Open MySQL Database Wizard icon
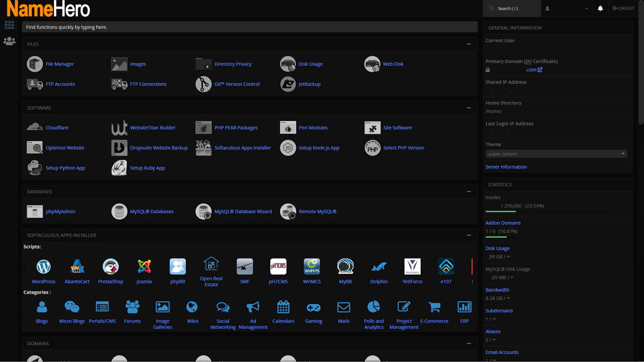The image size is (644, 362). pyautogui.click(x=204, y=212)
